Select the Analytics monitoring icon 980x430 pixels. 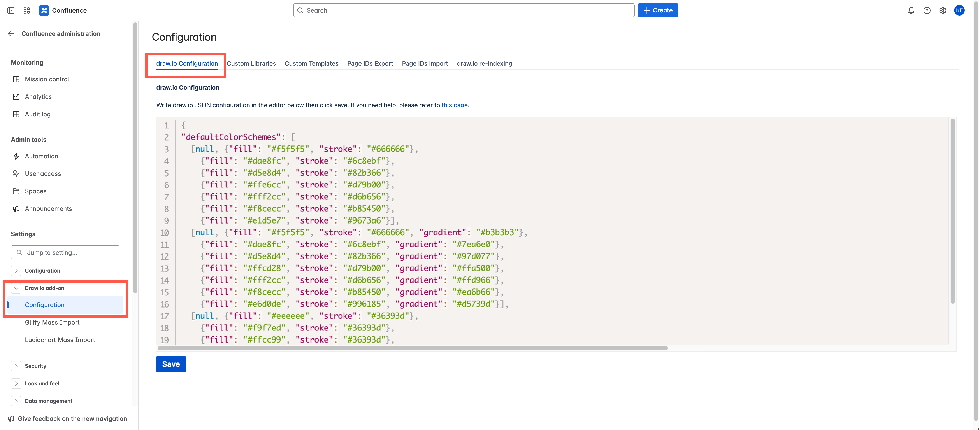(16, 97)
